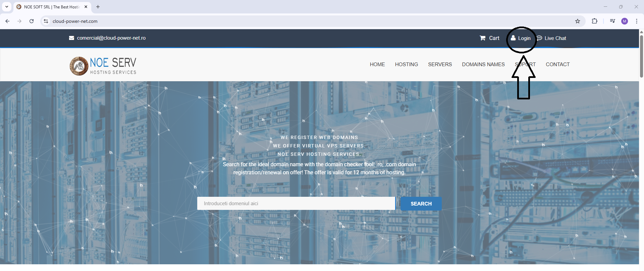Open the SERVERS menu item
Image resolution: width=644 pixels, height=271 pixels.
click(x=440, y=64)
